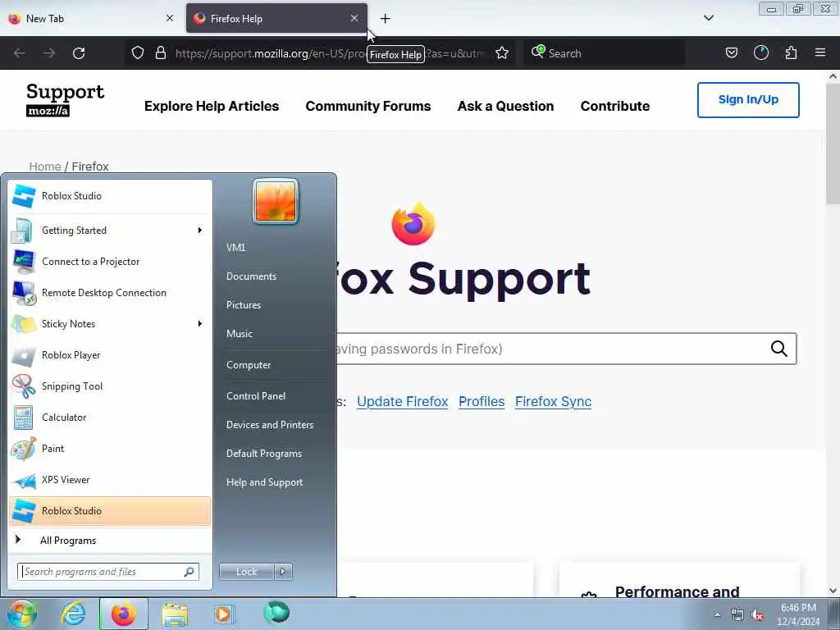Open VM1 user folder

coord(235,248)
